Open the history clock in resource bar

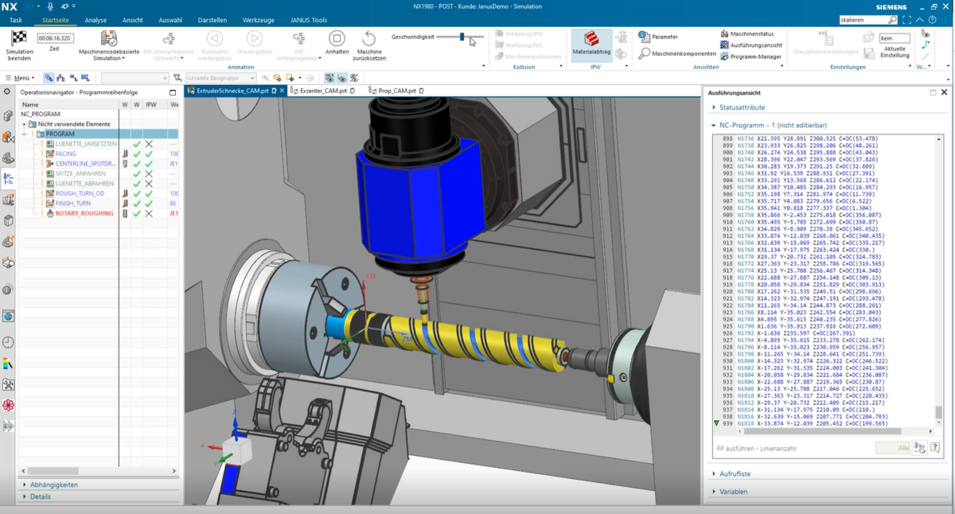click(x=8, y=342)
